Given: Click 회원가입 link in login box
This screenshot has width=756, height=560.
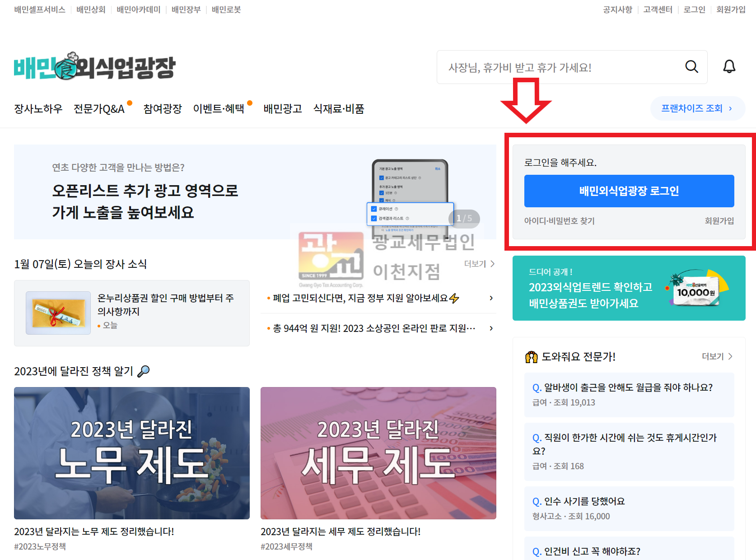Looking at the screenshot, I should (x=719, y=221).
